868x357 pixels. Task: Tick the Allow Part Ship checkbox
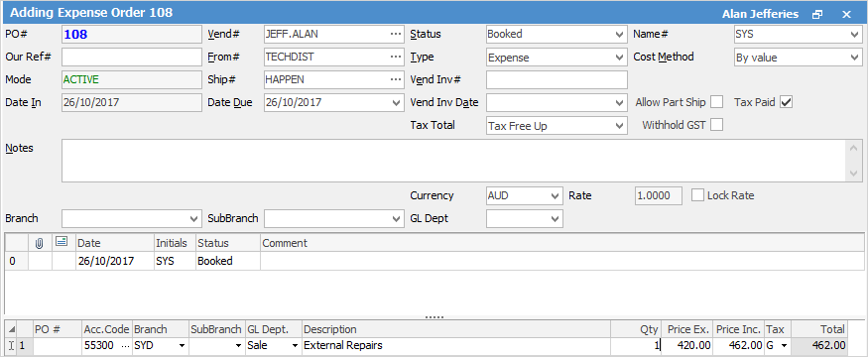[x=717, y=102]
